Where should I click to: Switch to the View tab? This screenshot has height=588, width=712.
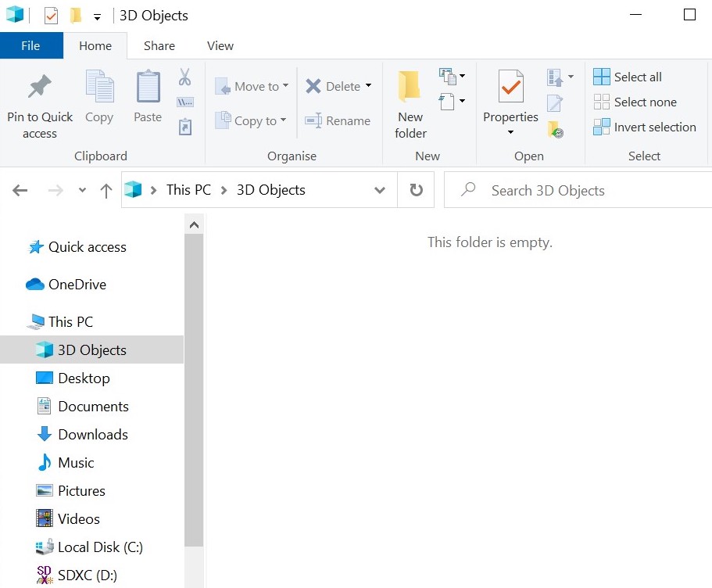coord(220,46)
